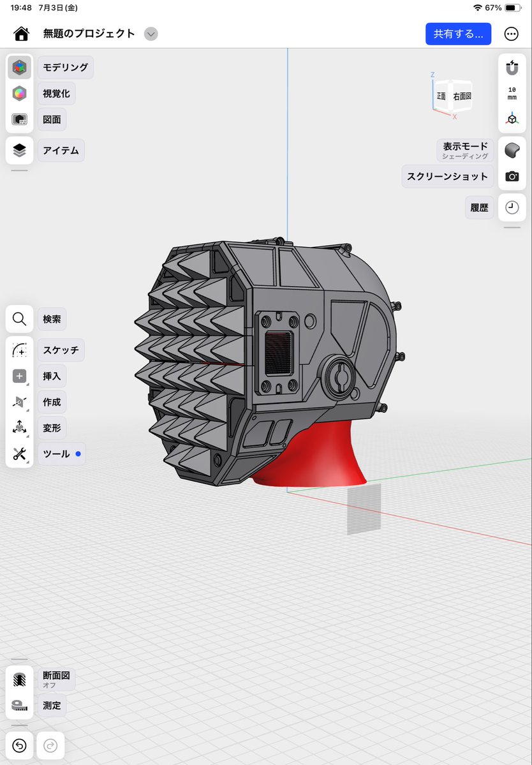Tap the Screenshot camera icon
Viewport: 532px width, 765px height.
[512, 176]
